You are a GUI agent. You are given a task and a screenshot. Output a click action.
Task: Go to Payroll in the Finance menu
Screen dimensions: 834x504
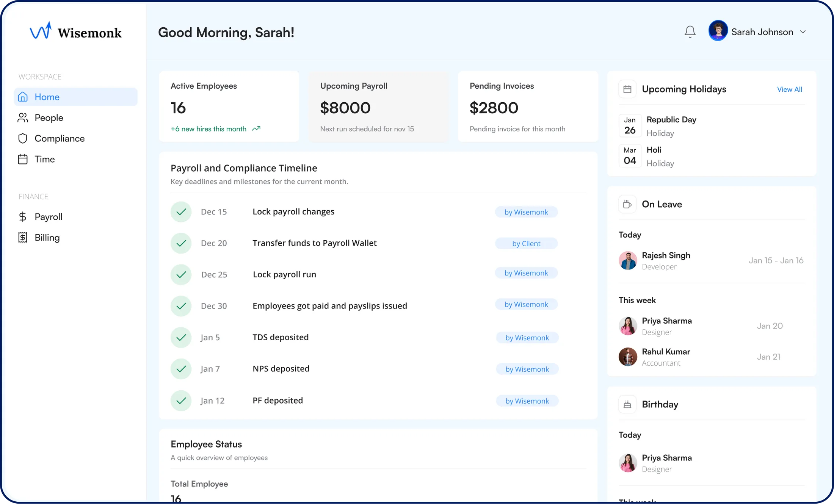[48, 217]
